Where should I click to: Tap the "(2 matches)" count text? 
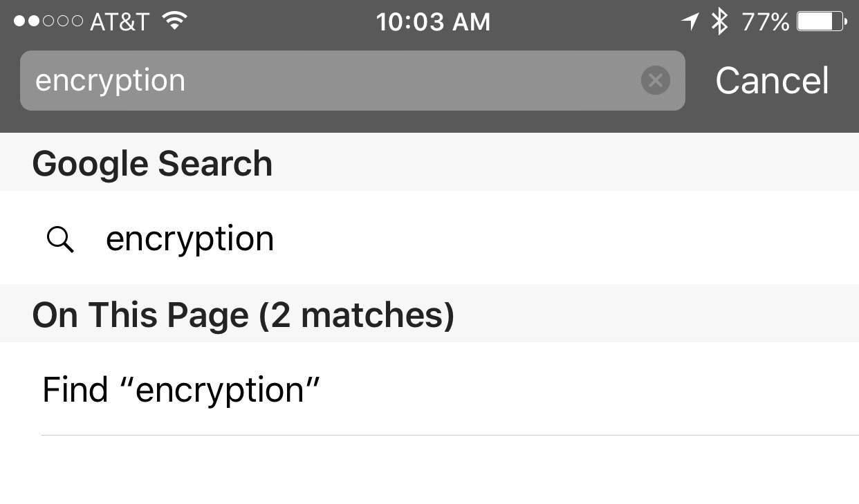click(x=356, y=315)
